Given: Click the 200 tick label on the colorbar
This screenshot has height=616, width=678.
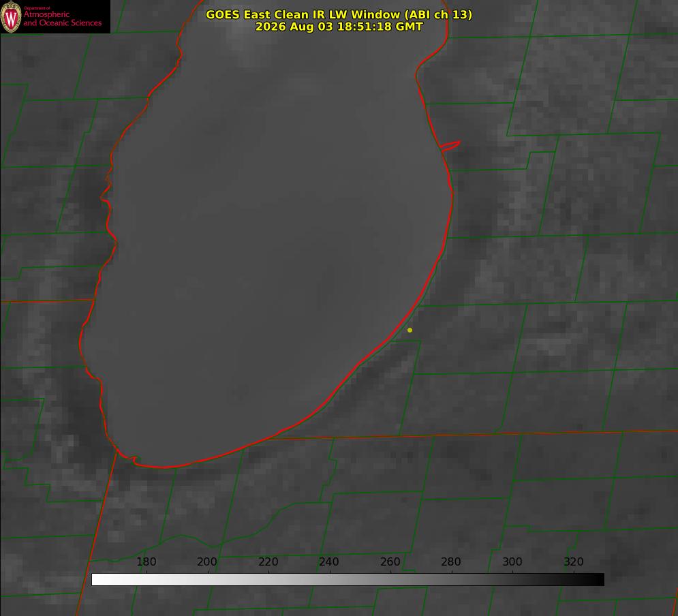Looking at the screenshot, I should coord(207,561).
